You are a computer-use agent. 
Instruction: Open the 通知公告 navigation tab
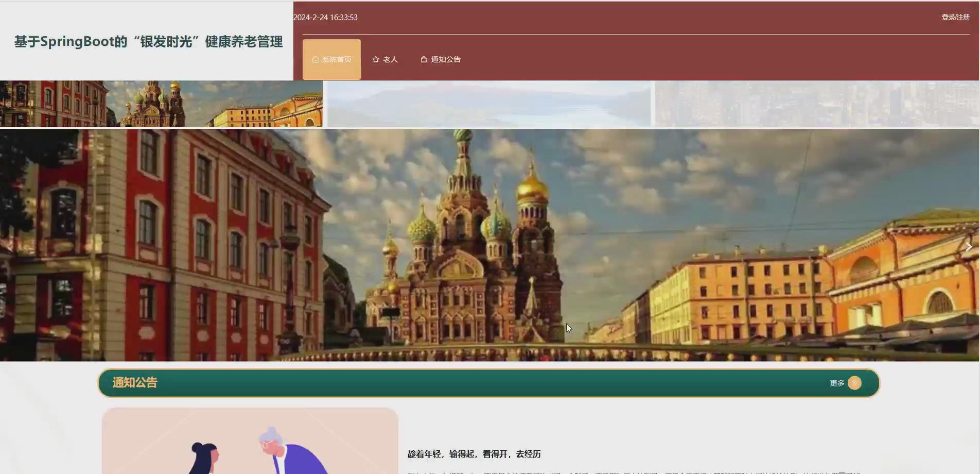[x=446, y=59]
